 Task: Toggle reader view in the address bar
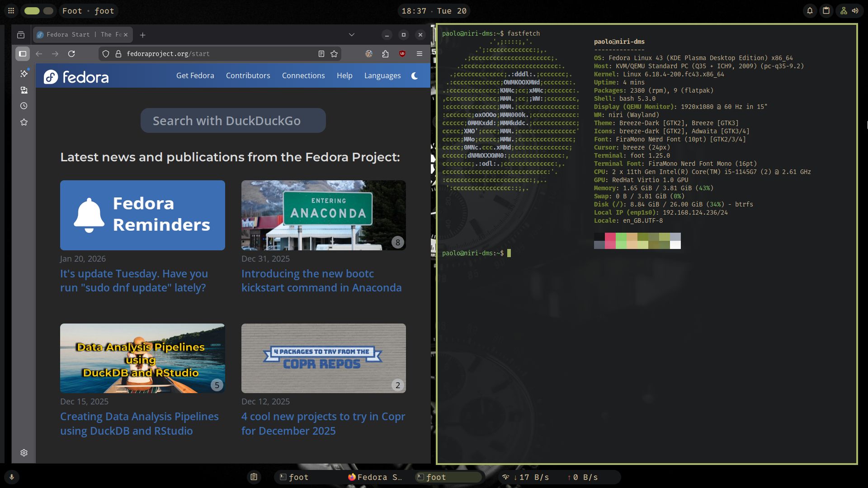321,54
